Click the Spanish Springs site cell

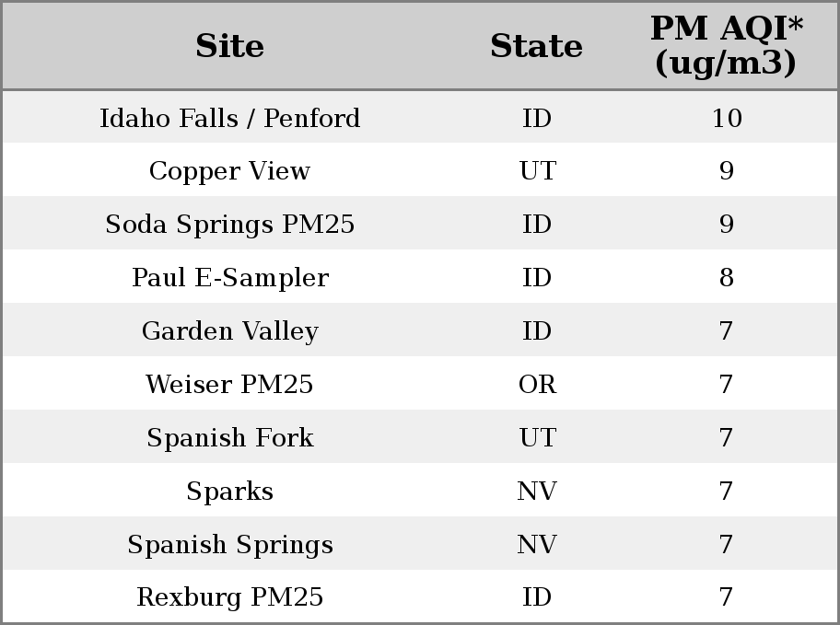coord(230,545)
